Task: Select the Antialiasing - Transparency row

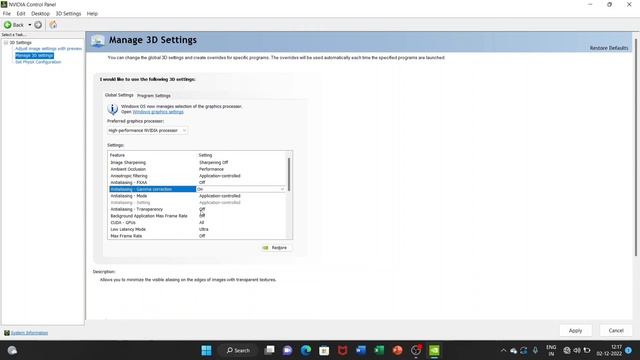Action: [198, 209]
